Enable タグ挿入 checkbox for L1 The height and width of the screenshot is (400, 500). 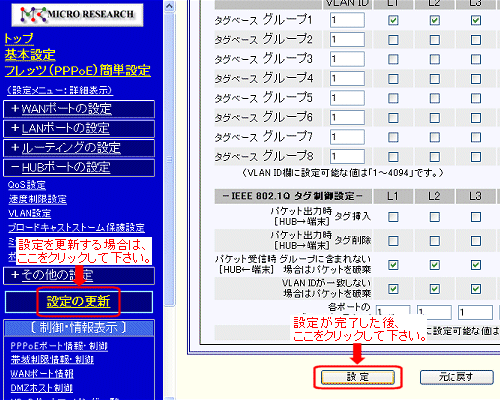(x=393, y=217)
